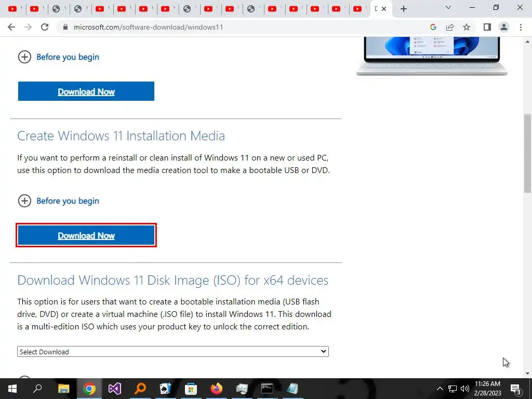Open the Solitaire cards app in taskbar
532x399 pixels.
click(166, 389)
